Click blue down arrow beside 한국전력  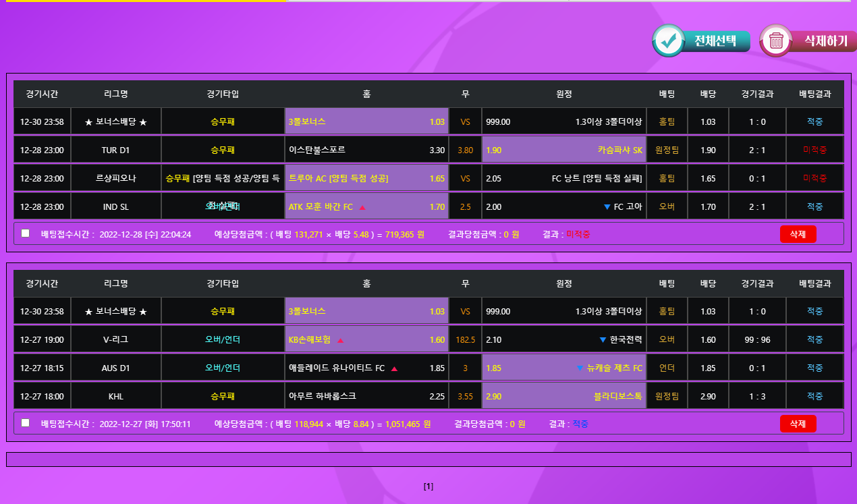603,340
